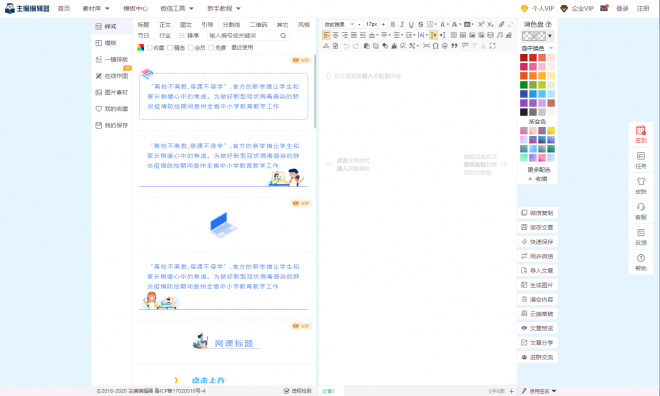Expand the 选中颜色 dropdown
This screenshot has width=660, height=396.
point(551,48)
